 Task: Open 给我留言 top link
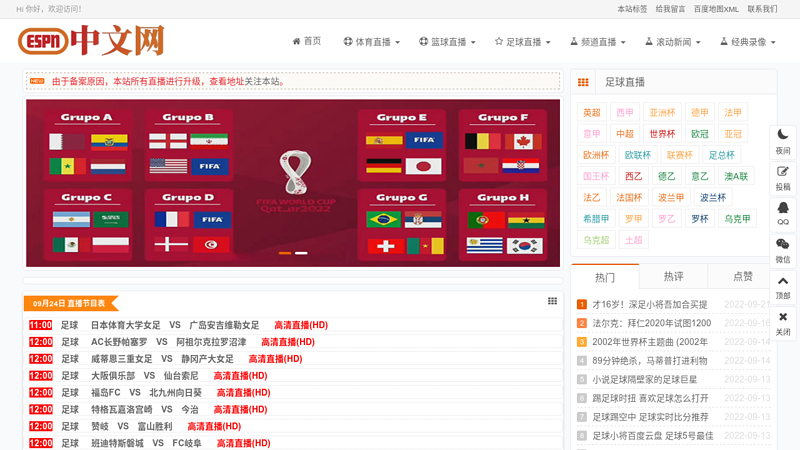(x=670, y=9)
